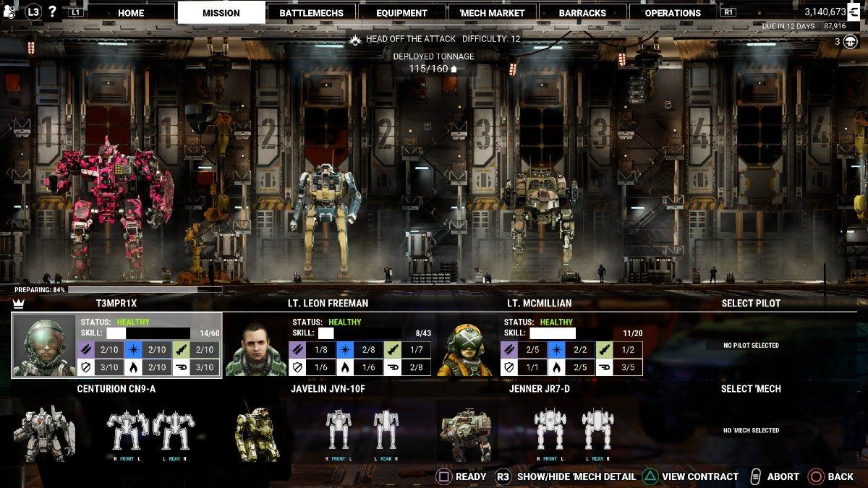Click the Jenner rear armor diagram
The height and width of the screenshot is (488, 868).
coord(597,429)
